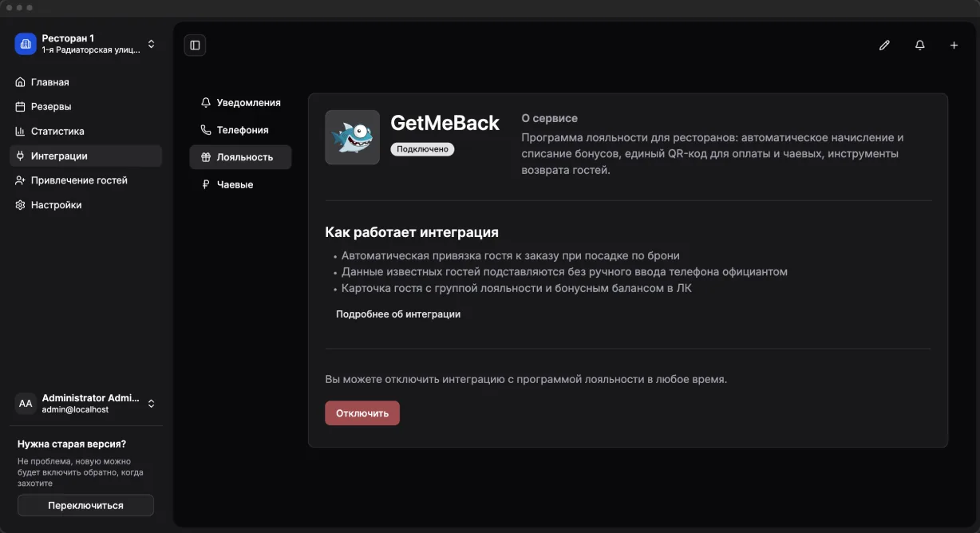This screenshot has width=980, height=533.
Task: Click the Переключиться button
Action: (85, 506)
